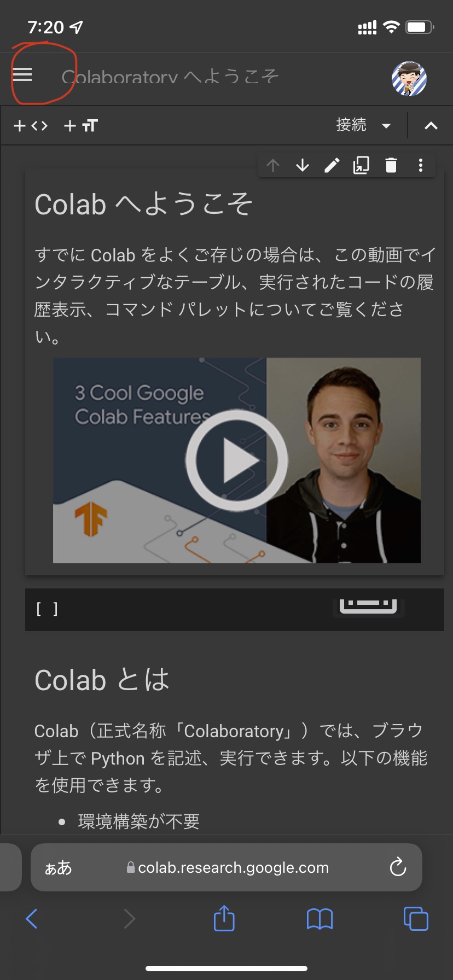Move cell down with arrow icon
Viewport: 453px width, 980px height.
pyautogui.click(x=303, y=165)
